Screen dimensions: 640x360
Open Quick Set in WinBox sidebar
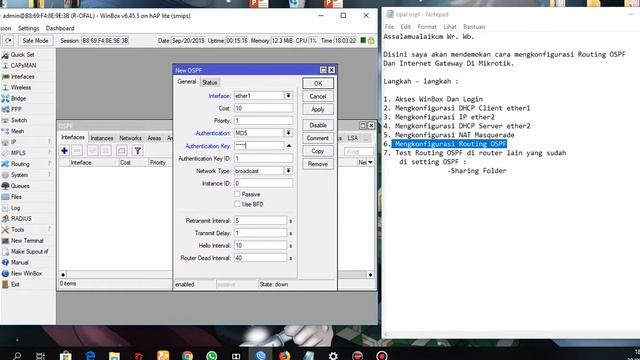[22, 55]
